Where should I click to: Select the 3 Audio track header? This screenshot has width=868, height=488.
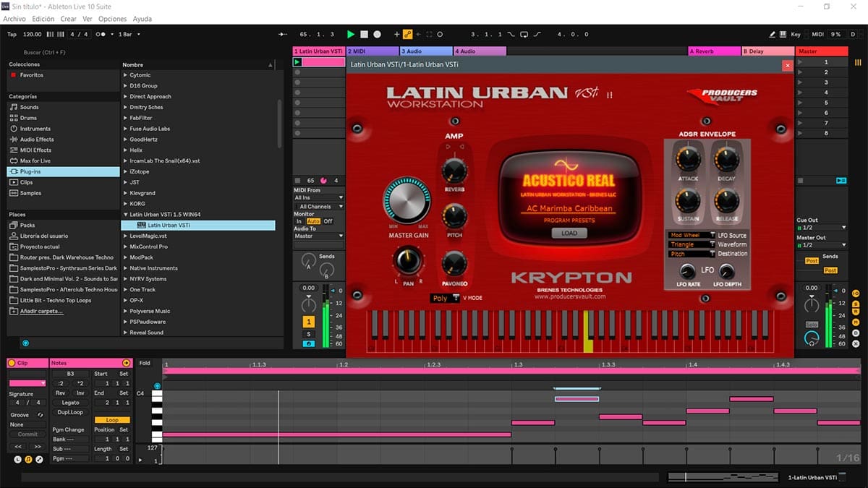coord(426,51)
